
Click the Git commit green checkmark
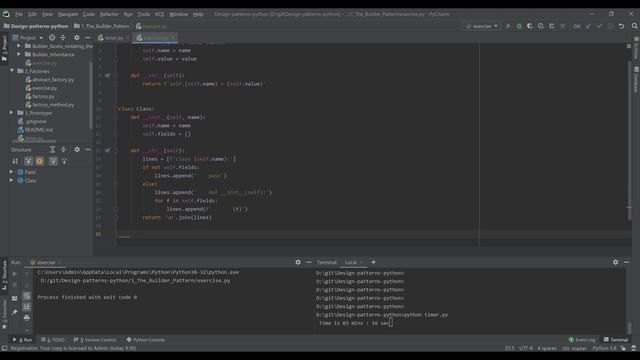point(599,26)
